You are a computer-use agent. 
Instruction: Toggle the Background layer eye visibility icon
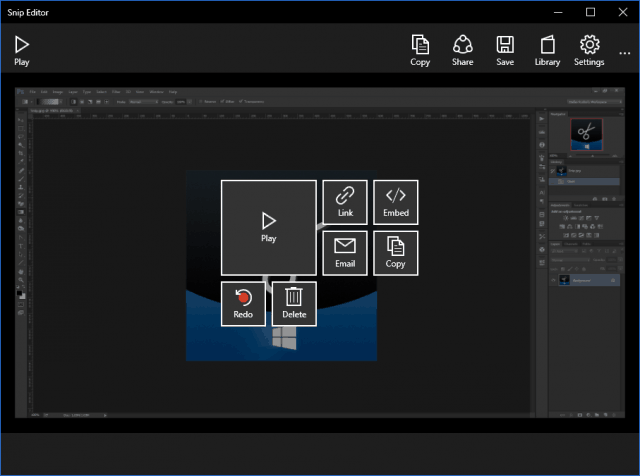coord(553,280)
